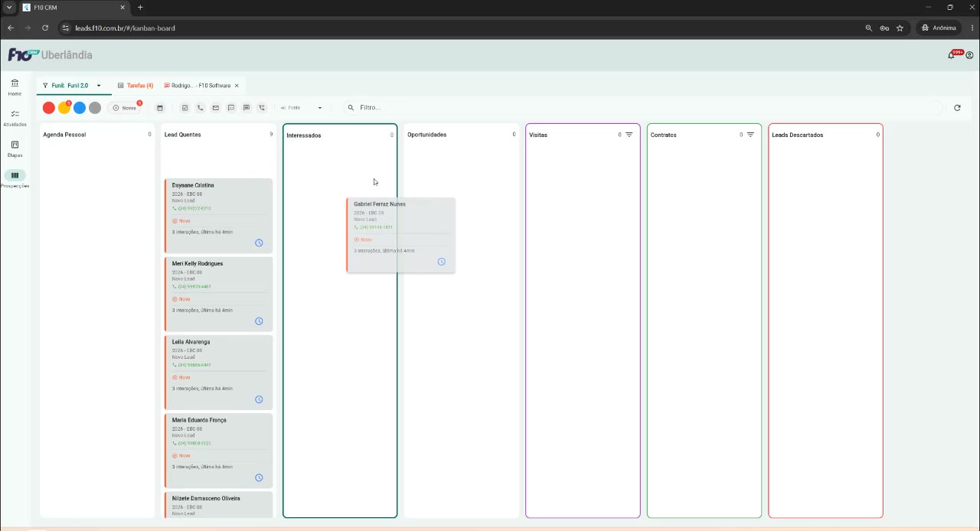Select the gray status color filter
This screenshot has height=531, width=980.
95,108
